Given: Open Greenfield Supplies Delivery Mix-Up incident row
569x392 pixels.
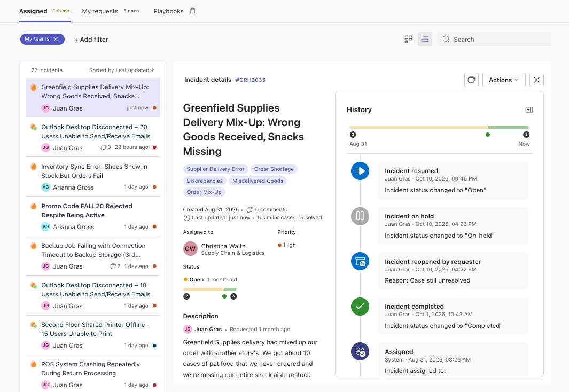Looking at the screenshot, I should [93, 98].
